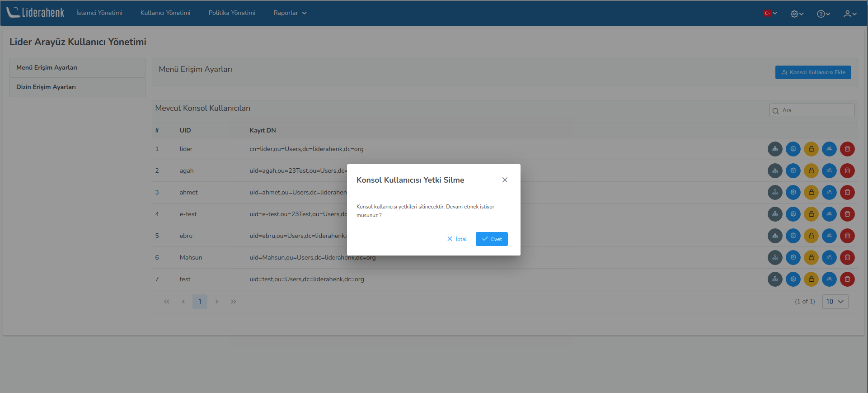Open the Politika Yönetimi menu
This screenshot has height=393, width=868.
[x=232, y=13]
